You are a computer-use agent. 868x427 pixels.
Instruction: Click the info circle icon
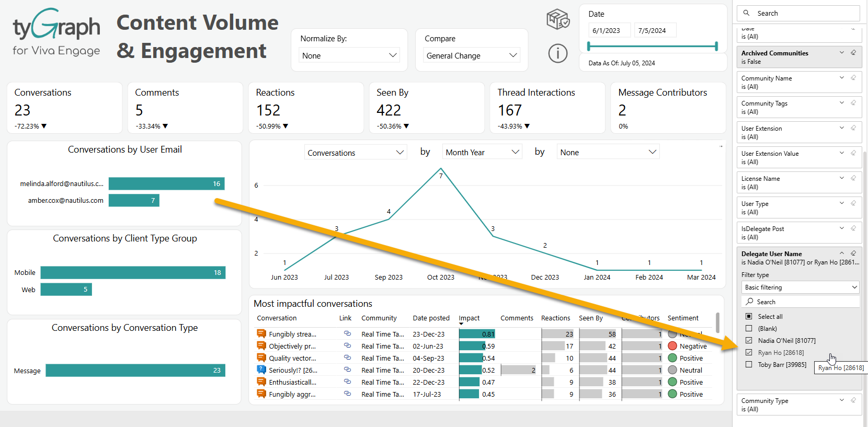557,53
